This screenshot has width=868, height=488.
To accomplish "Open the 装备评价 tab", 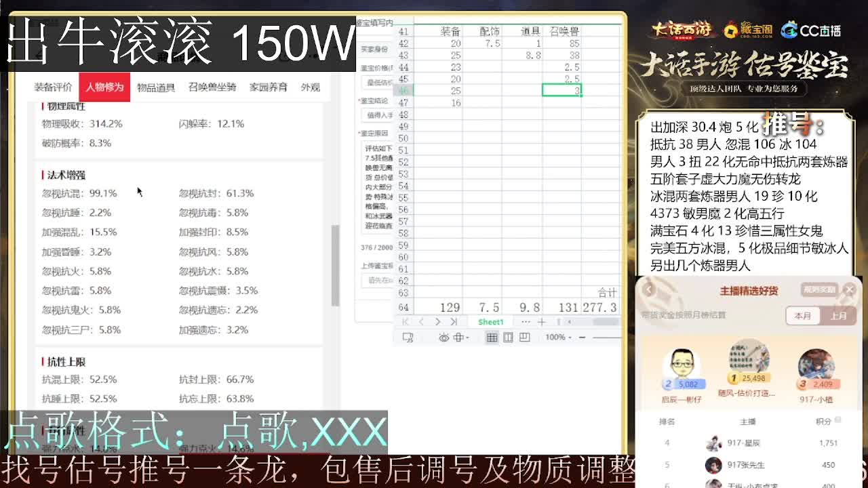I will [x=53, y=87].
